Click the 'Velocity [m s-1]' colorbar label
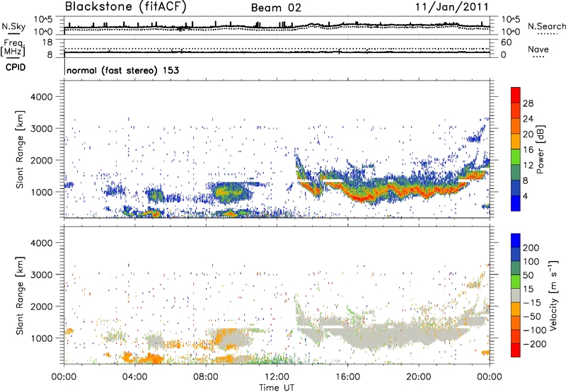 coord(553,295)
